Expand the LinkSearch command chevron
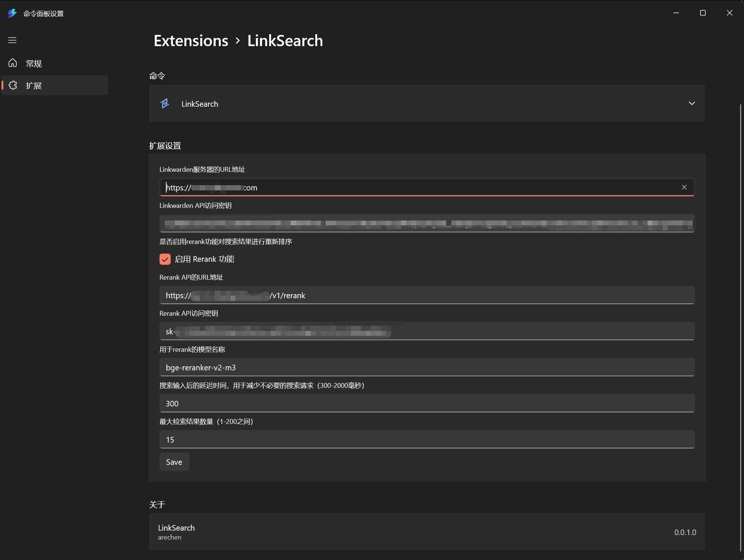 [x=692, y=103]
